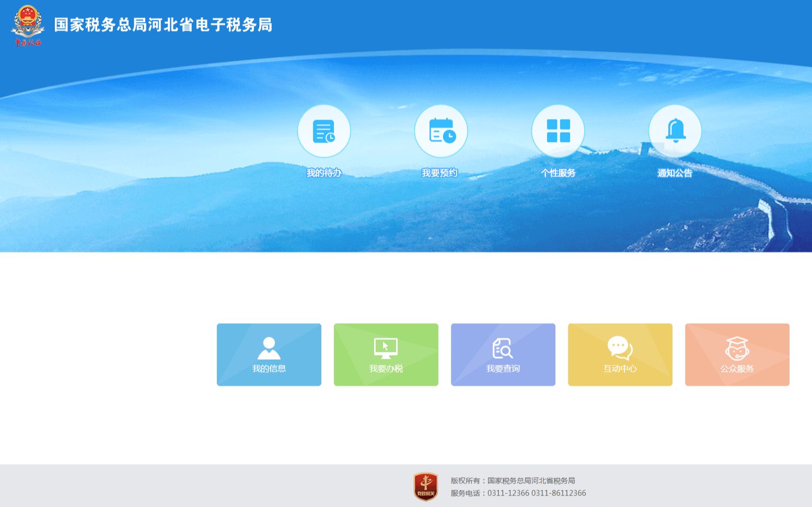Select the 互动中心 chat bubble tile
The width and height of the screenshot is (812, 507).
coord(620,355)
